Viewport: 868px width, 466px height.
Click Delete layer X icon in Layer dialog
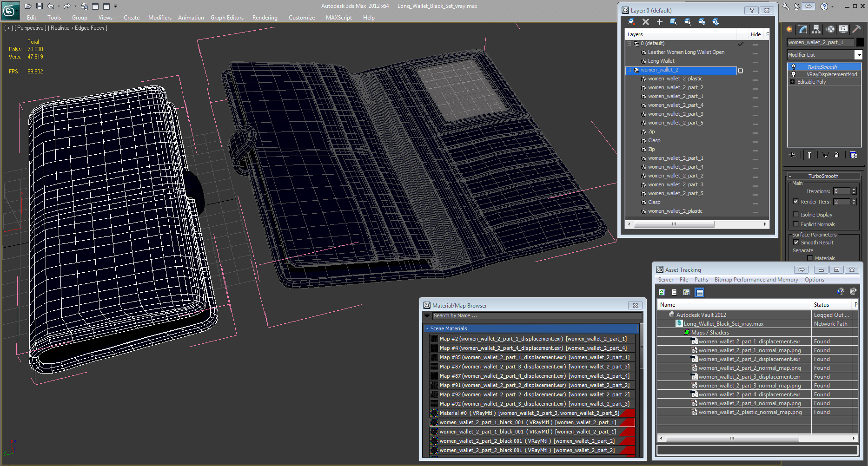(x=645, y=22)
